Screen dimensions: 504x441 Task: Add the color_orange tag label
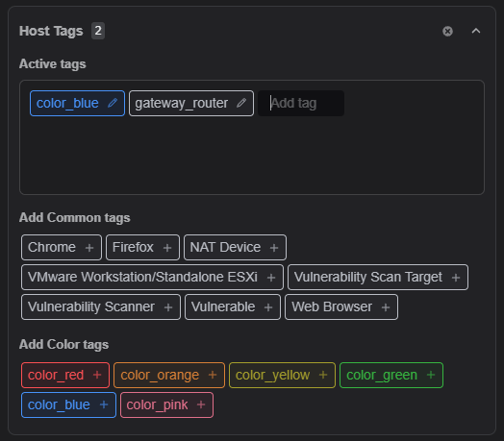click(x=160, y=375)
